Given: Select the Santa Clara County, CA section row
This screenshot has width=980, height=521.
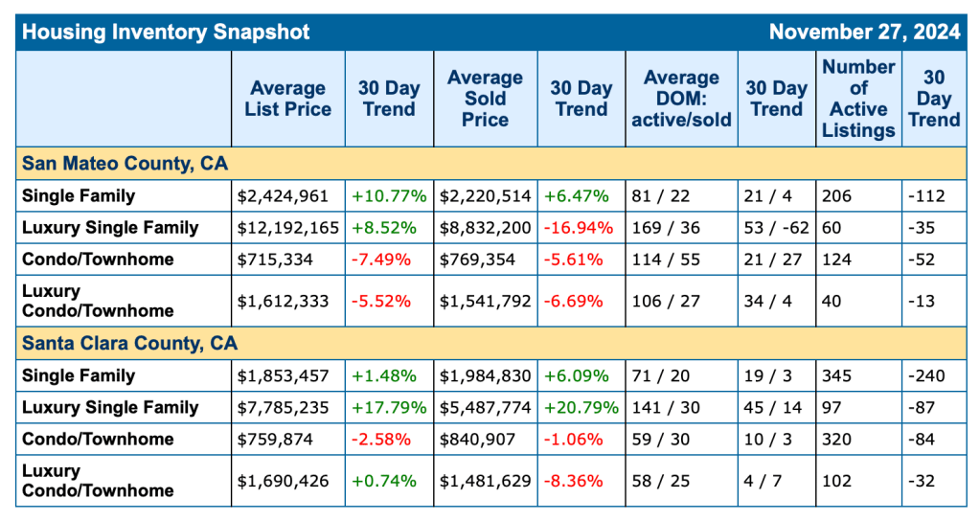Looking at the screenshot, I should point(129,343).
